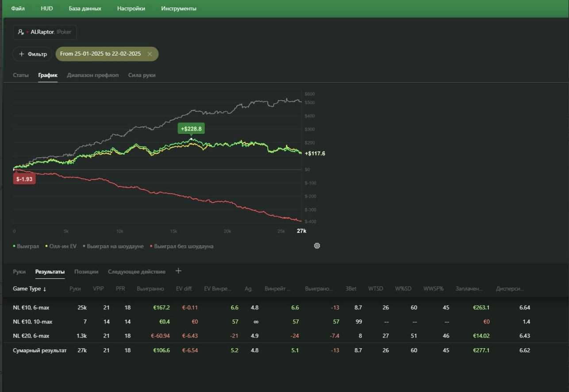Toggle the Олл-ин EV legend line
Image resolution: width=569 pixels, height=392 pixels.
[x=62, y=246]
